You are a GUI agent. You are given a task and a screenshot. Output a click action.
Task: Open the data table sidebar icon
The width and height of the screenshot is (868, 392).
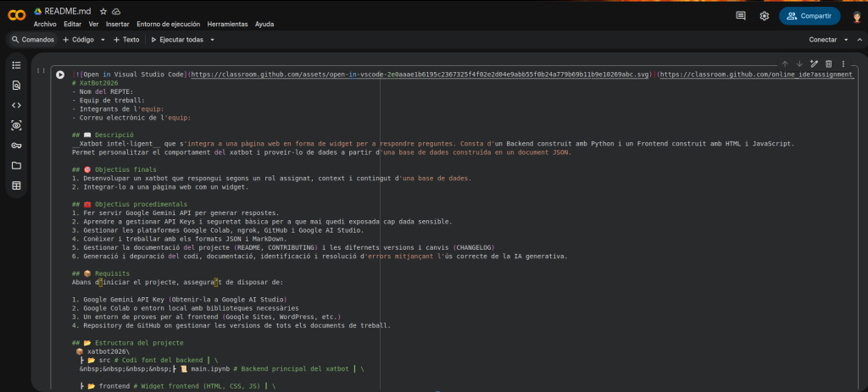[x=16, y=185]
